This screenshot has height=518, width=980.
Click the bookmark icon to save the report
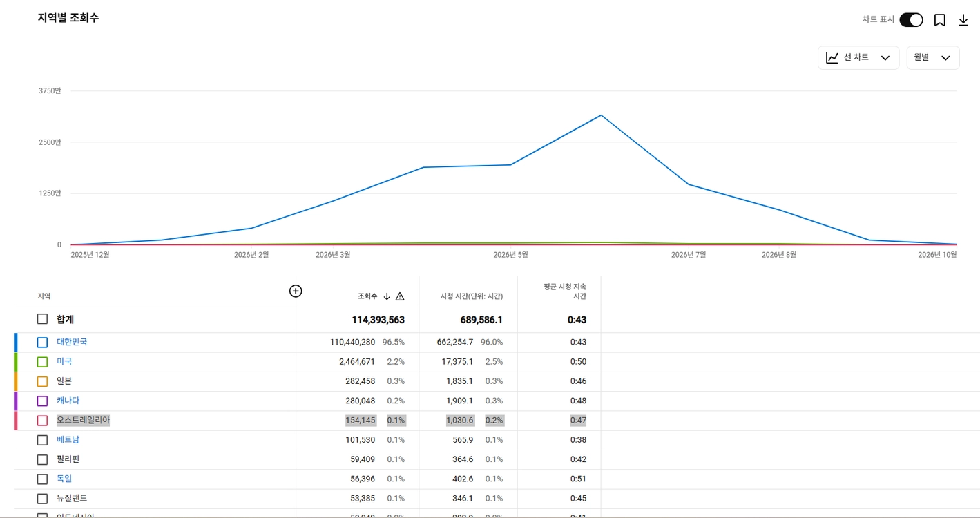[x=939, y=20]
